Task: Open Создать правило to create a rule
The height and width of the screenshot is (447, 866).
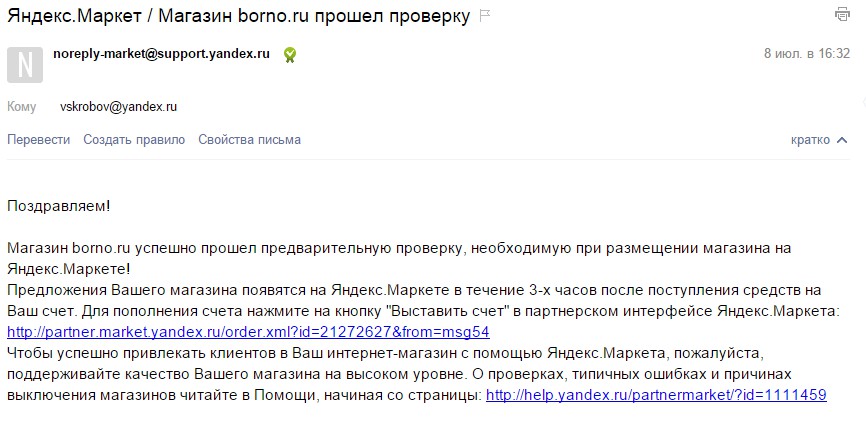Action: click(x=134, y=140)
